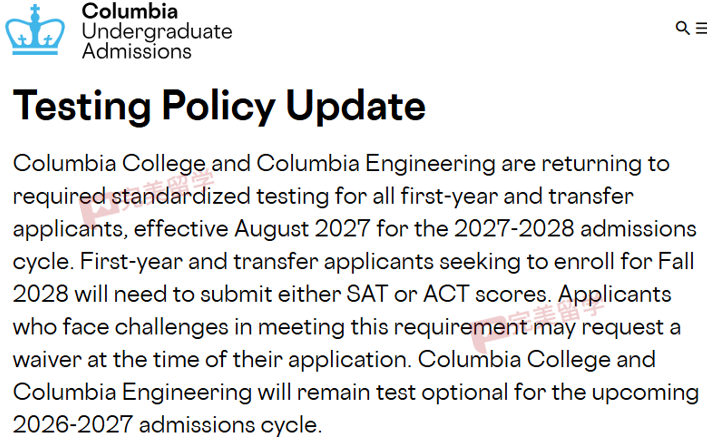This screenshot has width=707, height=445.
Task: Click the word 'ACT' in the paragraph
Action: point(446,294)
